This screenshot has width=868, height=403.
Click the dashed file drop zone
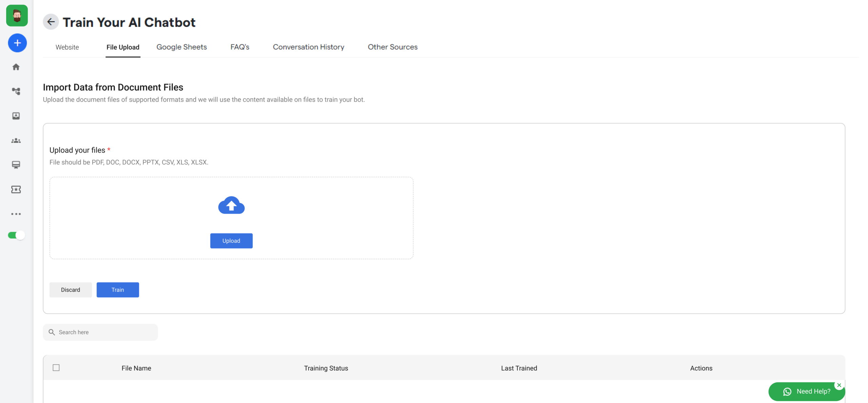pyautogui.click(x=231, y=218)
